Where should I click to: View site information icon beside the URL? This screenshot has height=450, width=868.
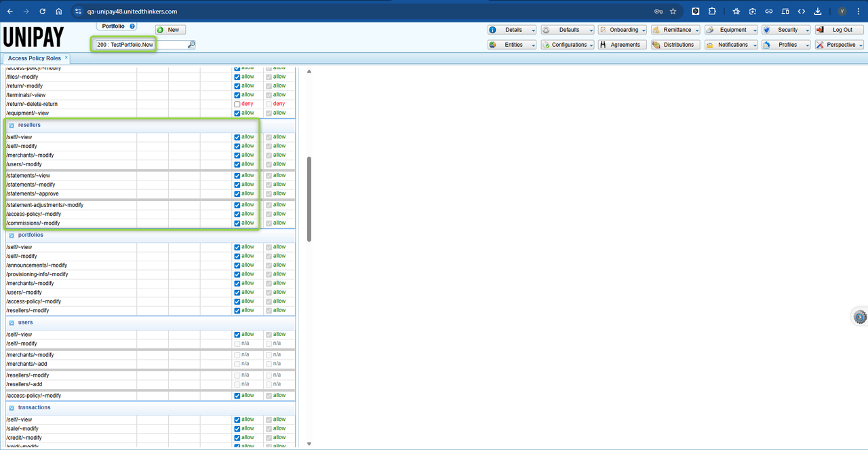coord(78,11)
